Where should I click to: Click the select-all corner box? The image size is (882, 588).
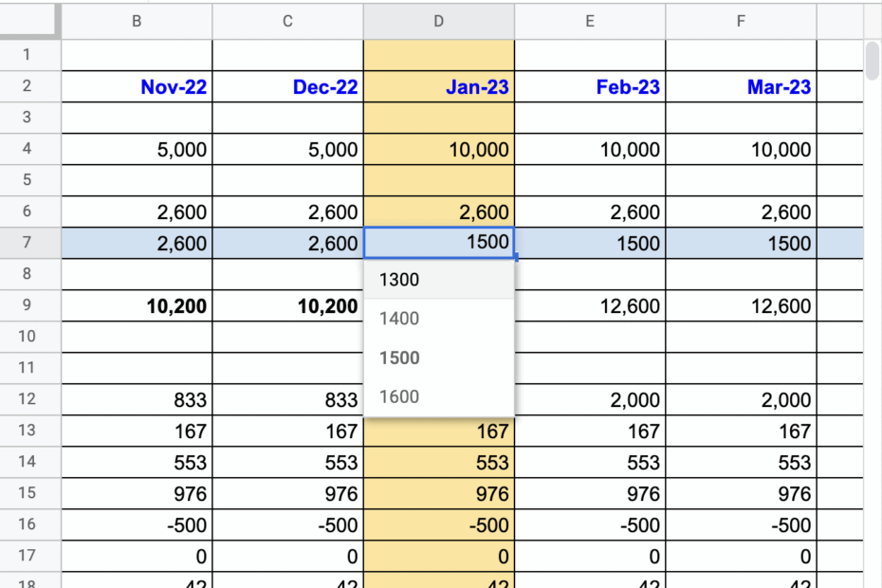(29, 20)
